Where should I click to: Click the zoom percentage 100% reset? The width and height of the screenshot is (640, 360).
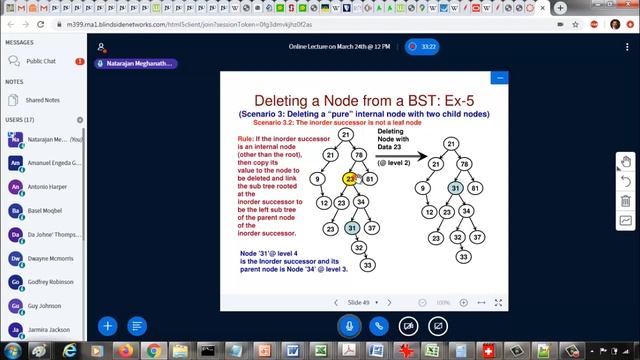pos(443,303)
